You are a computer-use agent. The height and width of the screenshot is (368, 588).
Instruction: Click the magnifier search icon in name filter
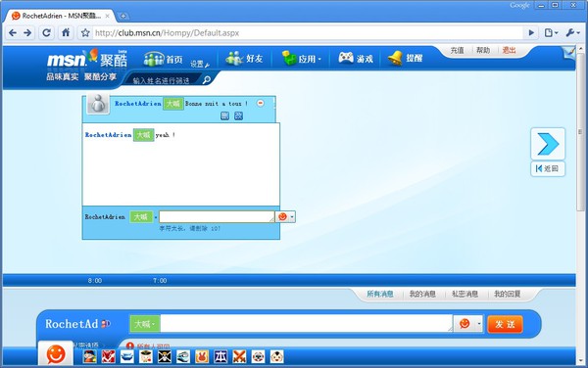pyautogui.click(x=206, y=79)
